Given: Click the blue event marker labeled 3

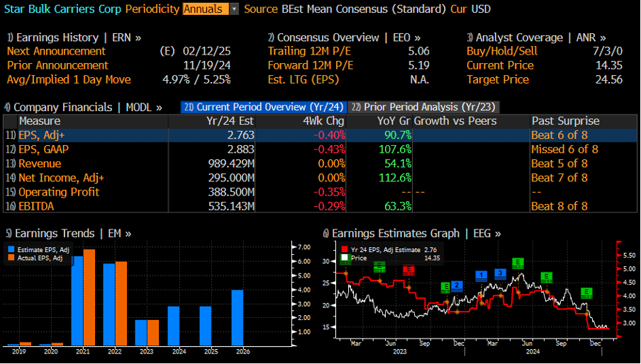Looking at the screenshot, I should click(x=501, y=273).
